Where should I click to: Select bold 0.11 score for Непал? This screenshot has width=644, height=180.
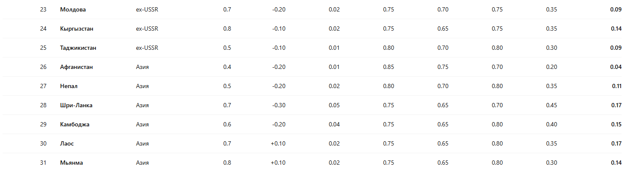[616, 86]
